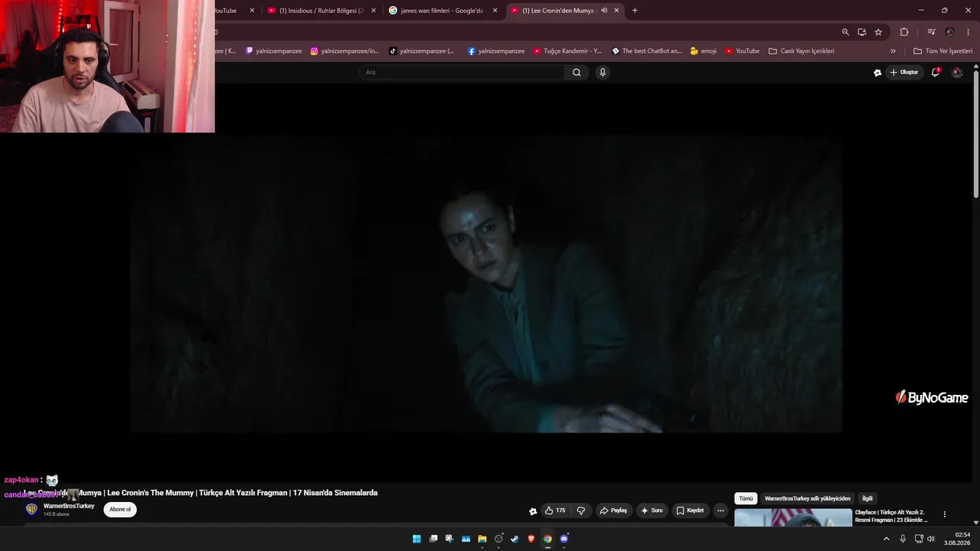Open the TikTok yalnizsempanzee bookmark

422,51
